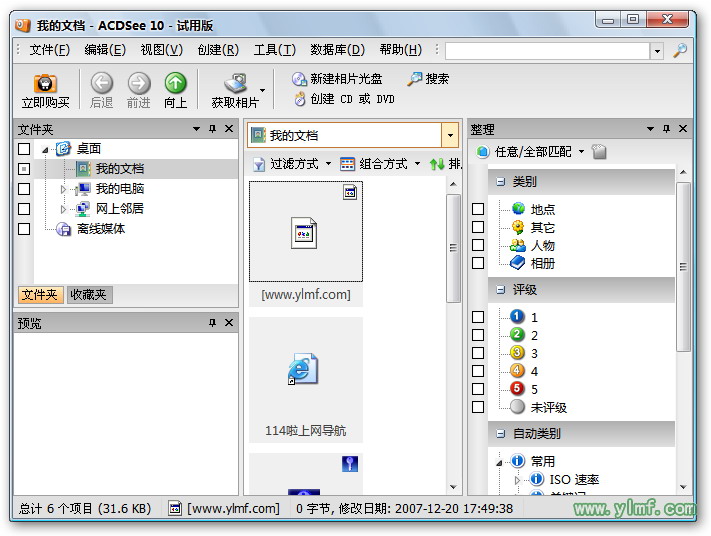Click the 过滤方式 filter funnel icon
Image resolution: width=711 pixels, height=536 pixels.
click(258, 164)
